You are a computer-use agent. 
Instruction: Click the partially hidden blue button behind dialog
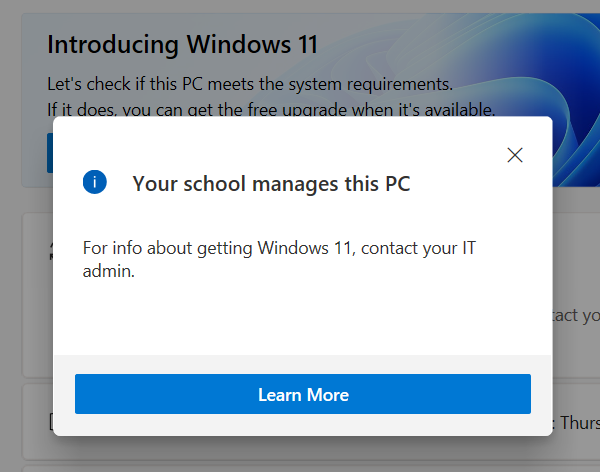(x=50, y=153)
